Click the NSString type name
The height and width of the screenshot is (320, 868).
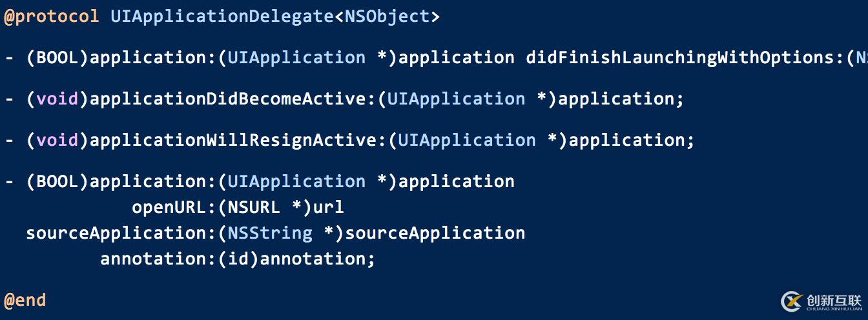270,233
